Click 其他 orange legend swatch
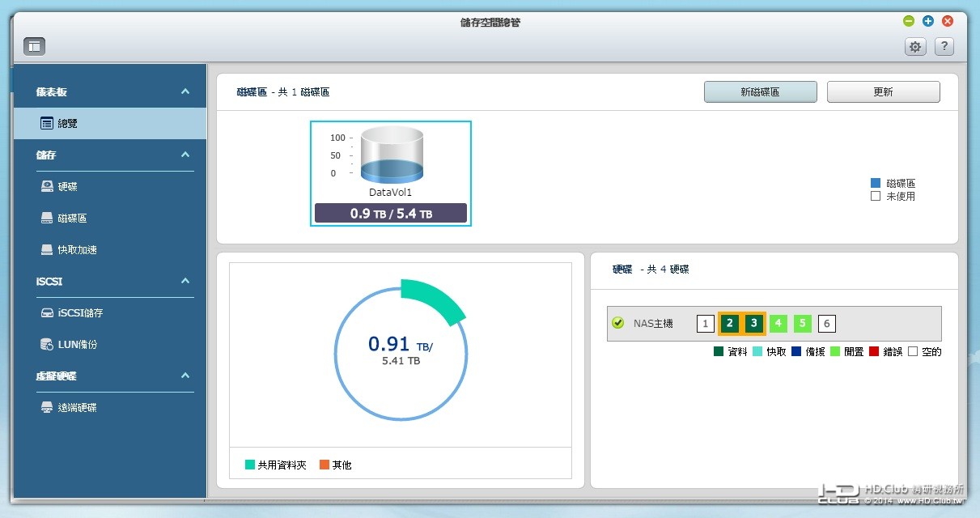 pyautogui.click(x=325, y=465)
